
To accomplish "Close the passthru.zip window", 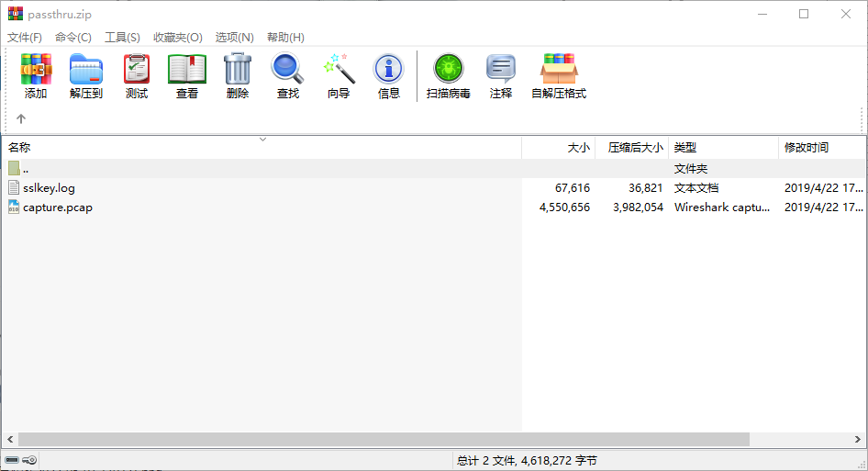I will click(x=846, y=14).
